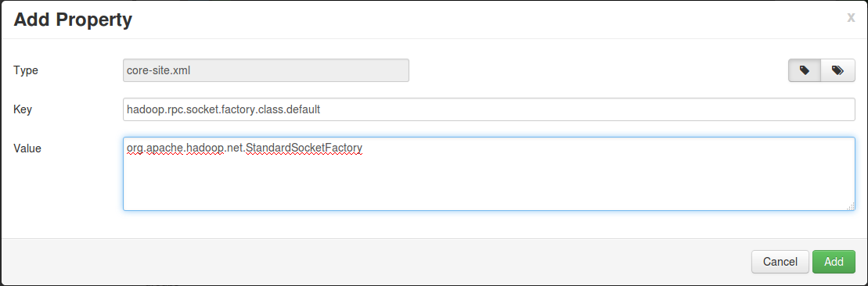868x286 pixels.
Task: Click the Add Property dialog title
Action: click(x=73, y=20)
